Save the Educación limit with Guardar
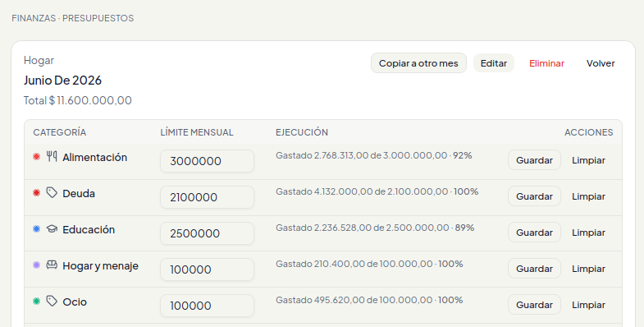 click(x=534, y=233)
